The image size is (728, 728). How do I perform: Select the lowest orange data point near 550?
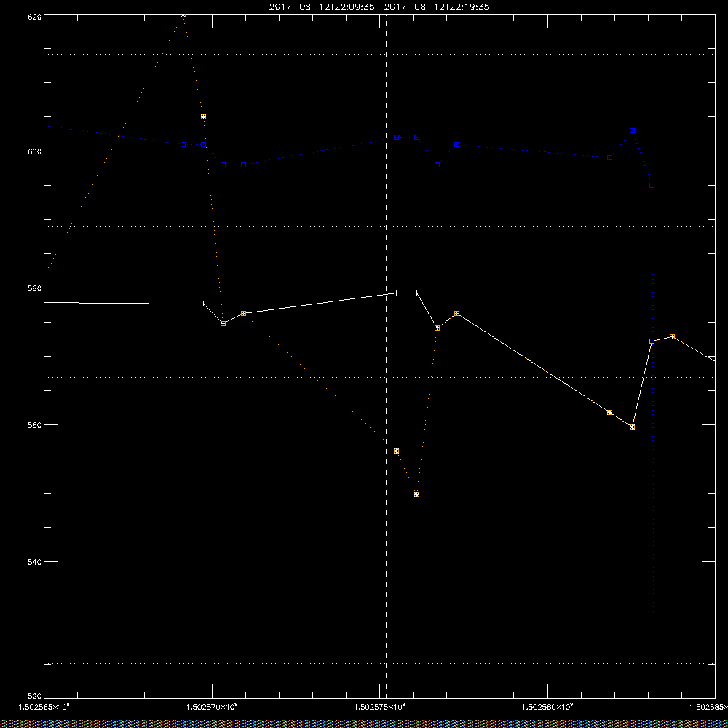(416, 494)
